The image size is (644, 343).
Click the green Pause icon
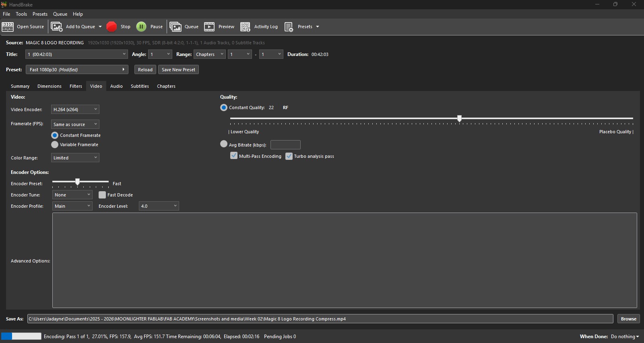pyautogui.click(x=141, y=27)
